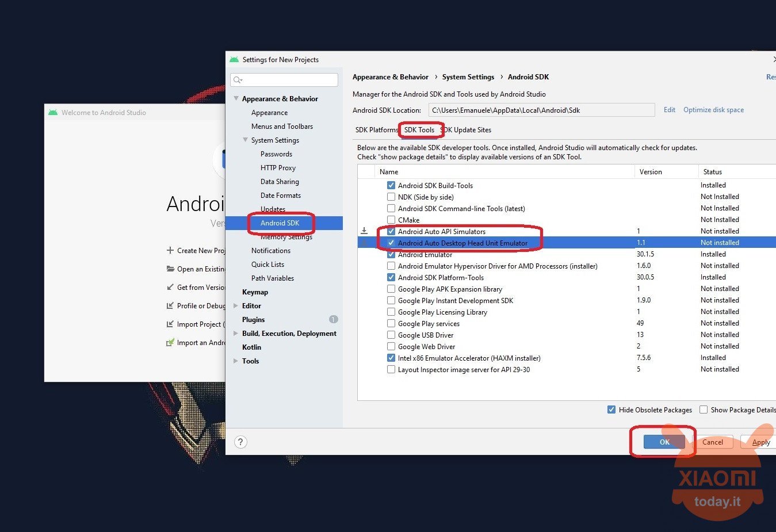Expand Build, Execution, Deployment node
The height and width of the screenshot is (532, 776).
point(236,333)
